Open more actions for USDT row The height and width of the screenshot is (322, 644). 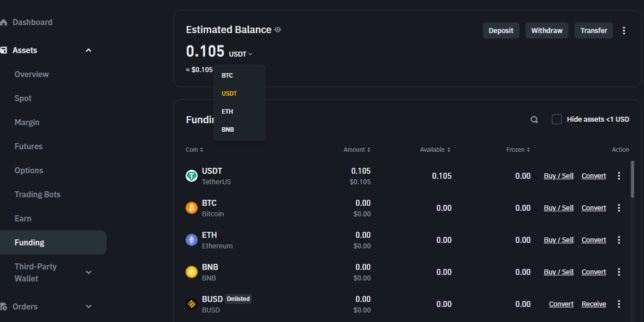(619, 176)
